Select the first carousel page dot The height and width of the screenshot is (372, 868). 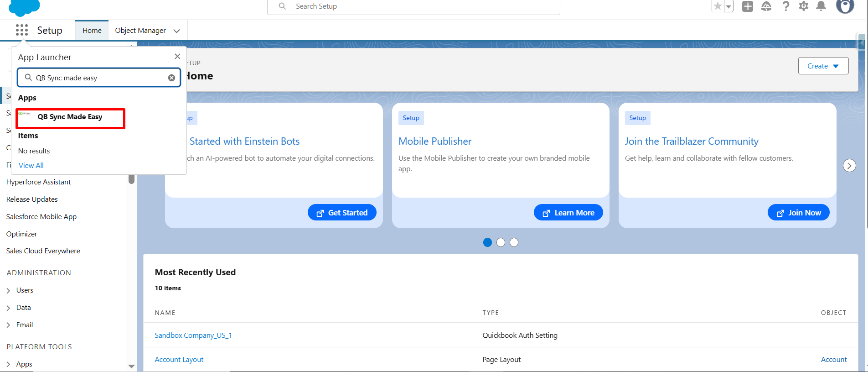pyautogui.click(x=487, y=242)
